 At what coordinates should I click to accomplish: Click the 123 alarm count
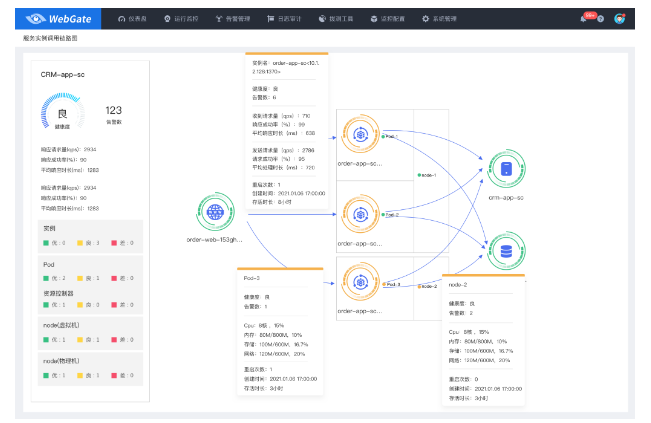(x=113, y=110)
